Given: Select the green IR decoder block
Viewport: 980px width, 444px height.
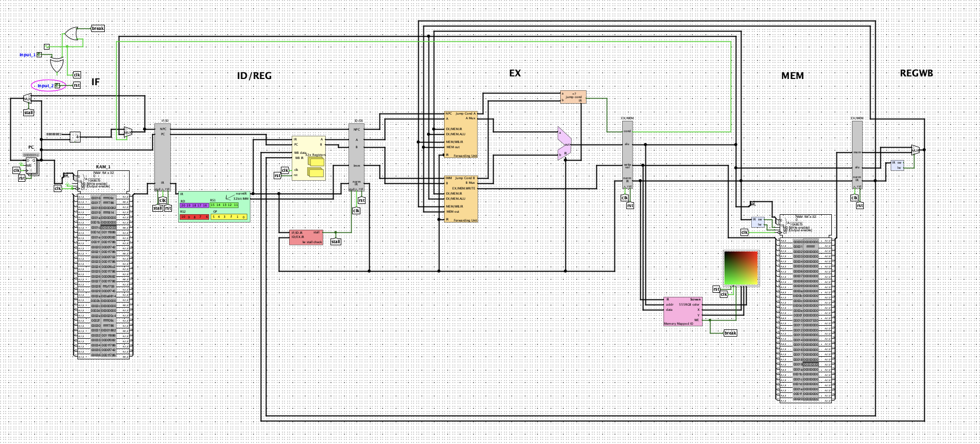Looking at the screenshot, I should point(214,207).
